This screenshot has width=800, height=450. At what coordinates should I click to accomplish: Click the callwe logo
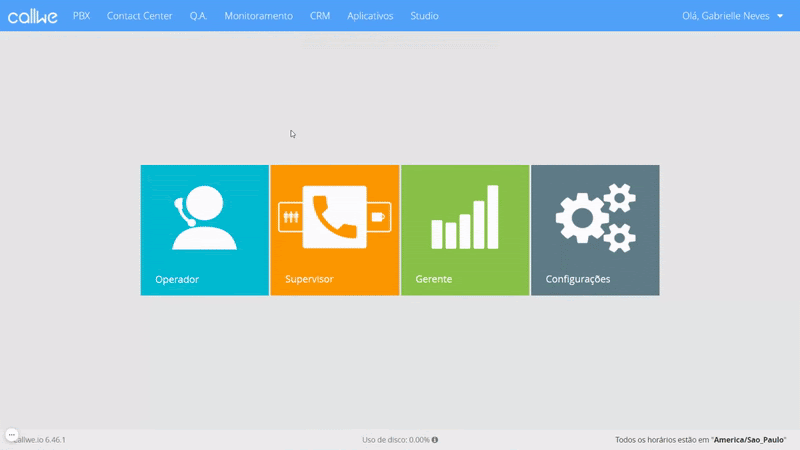point(33,16)
